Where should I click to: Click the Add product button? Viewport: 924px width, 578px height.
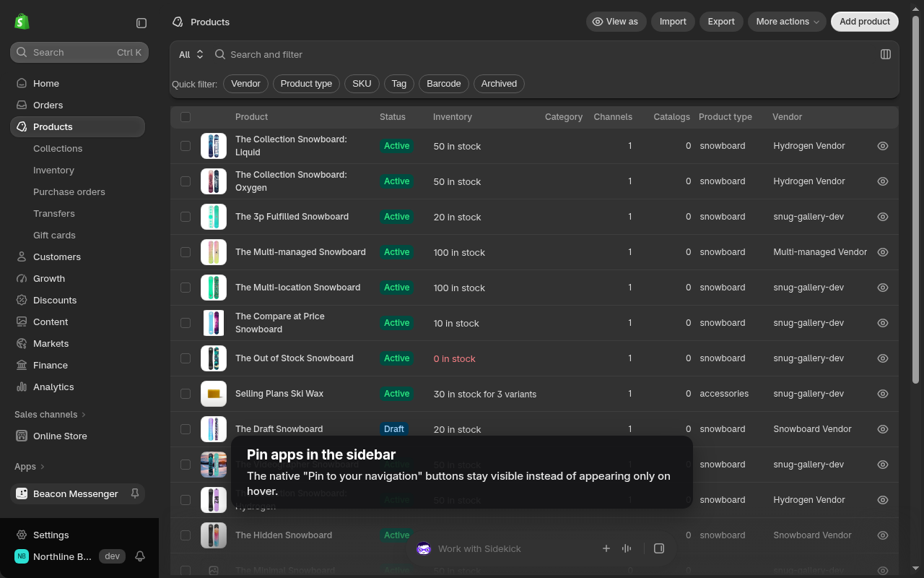click(865, 22)
